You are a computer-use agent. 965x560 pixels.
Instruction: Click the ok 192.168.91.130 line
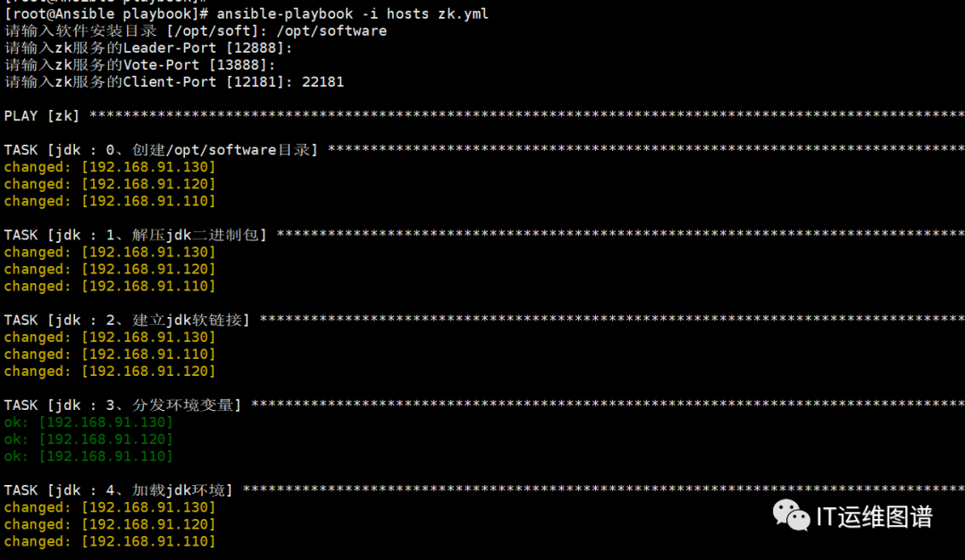pyautogui.click(x=88, y=422)
